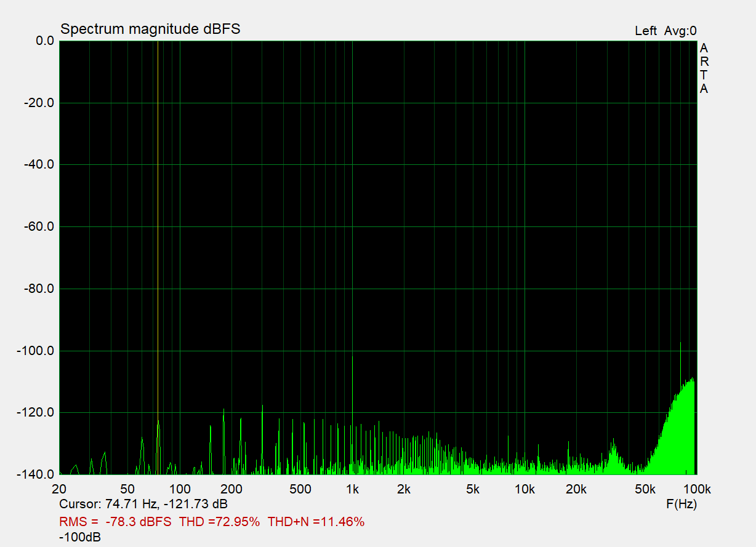This screenshot has width=756, height=547.
Task: Click the '-20.0' y-axis label
Action: click(39, 103)
